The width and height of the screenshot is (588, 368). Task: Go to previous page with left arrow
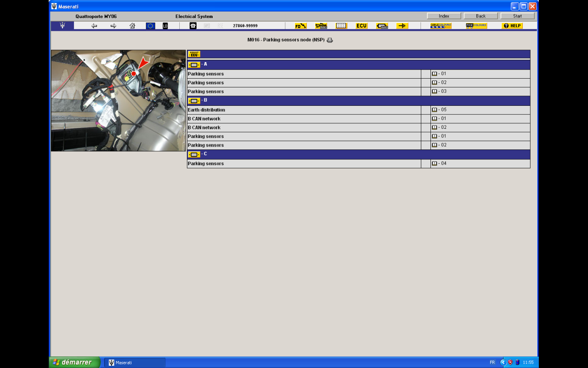click(94, 26)
